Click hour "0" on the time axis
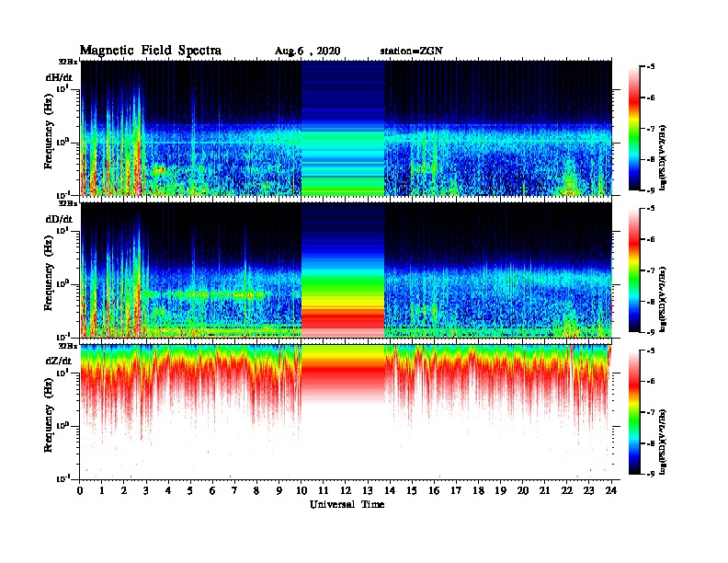Image resolution: width=728 pixels, height=563 pixels. [x=80, y=491]
